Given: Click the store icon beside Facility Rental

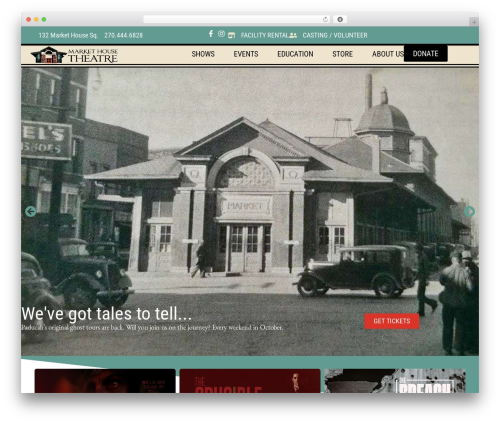Looking at the screenshot, I should click(x=231, y=35).
